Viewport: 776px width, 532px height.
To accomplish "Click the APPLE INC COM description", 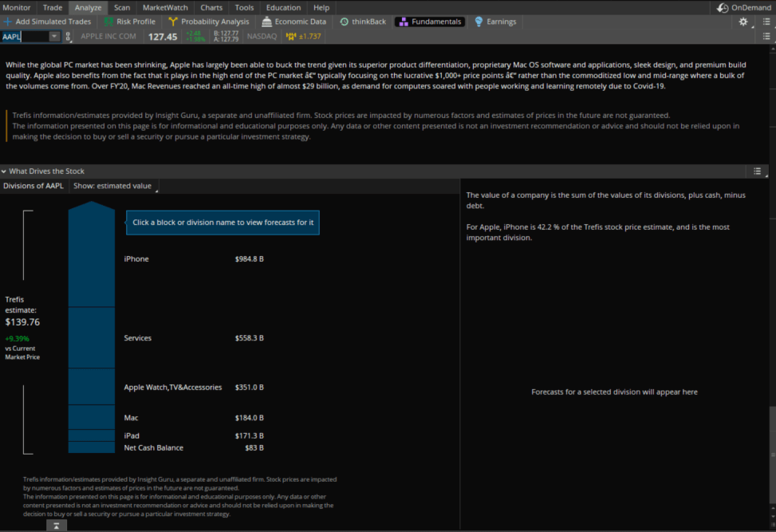I will [108, 37].
